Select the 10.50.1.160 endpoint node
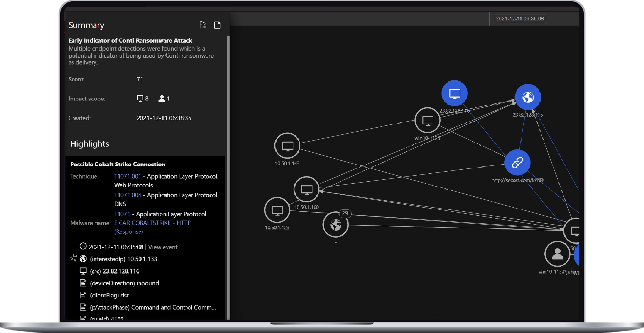Screen dimensions: 644x333 point(306,189)
